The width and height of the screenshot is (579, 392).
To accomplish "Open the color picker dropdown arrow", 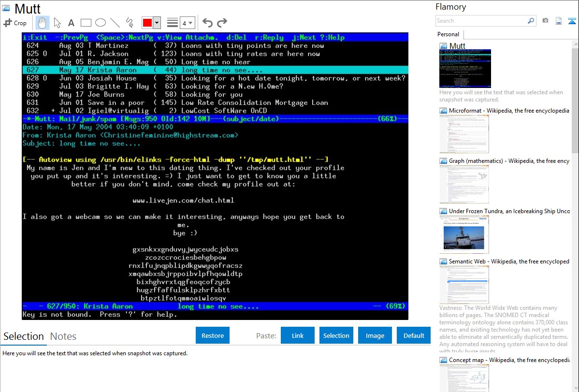I will (x=157, y=23).
